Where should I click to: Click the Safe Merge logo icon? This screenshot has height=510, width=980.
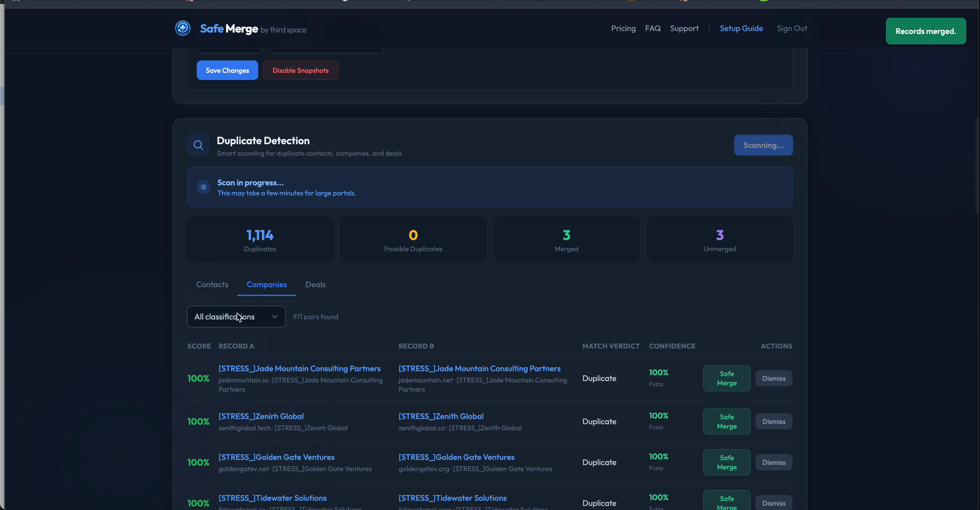point(183,28)
